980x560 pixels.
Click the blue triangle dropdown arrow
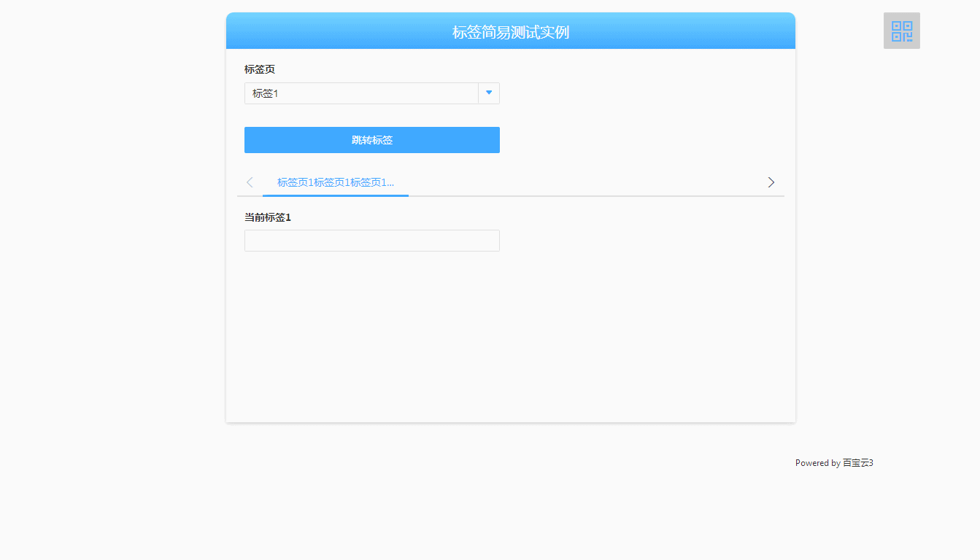click(489, 93)
